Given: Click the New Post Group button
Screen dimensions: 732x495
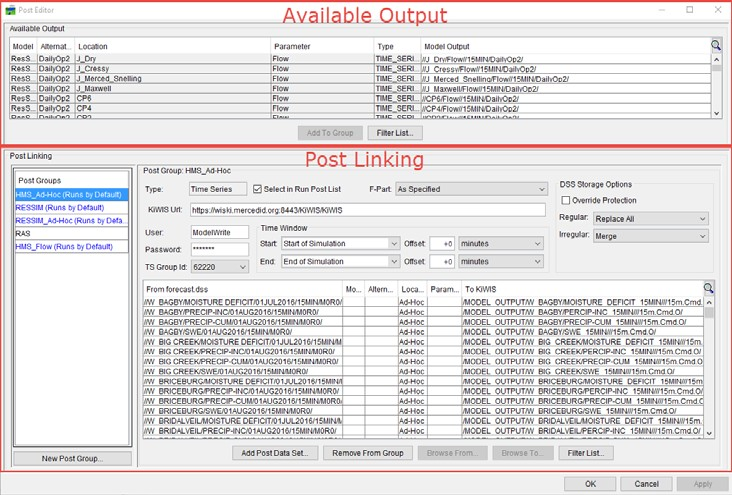Looking at the screenshot, I should 72,459.
